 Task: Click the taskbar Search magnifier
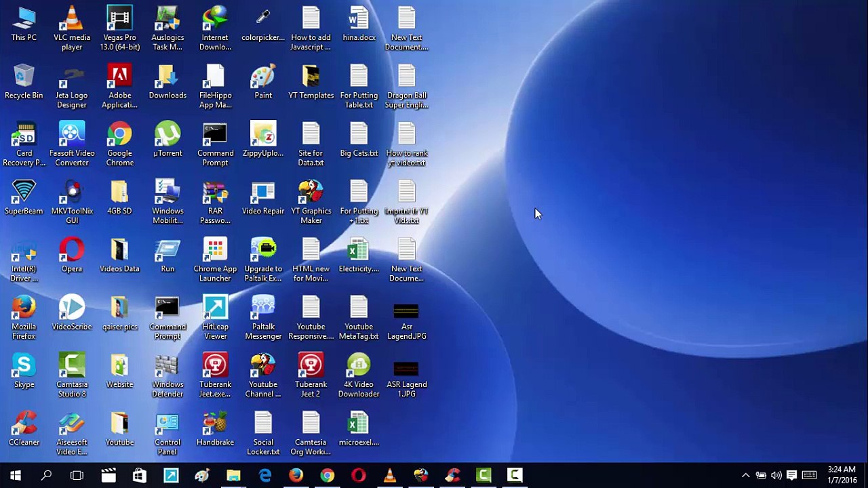[46, 475]
